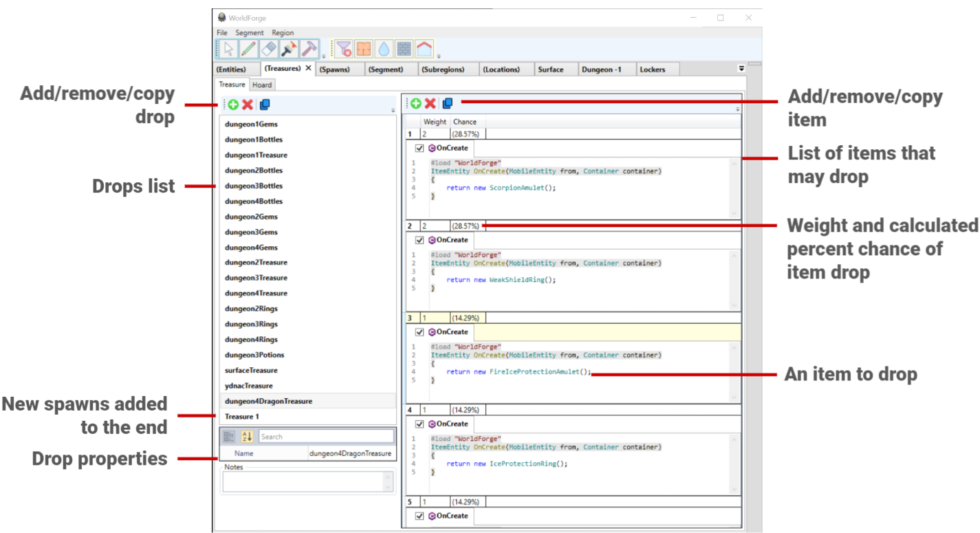
Task: Expand overflow arrow of main tools toolbar
Action: (x=324, y=56)
